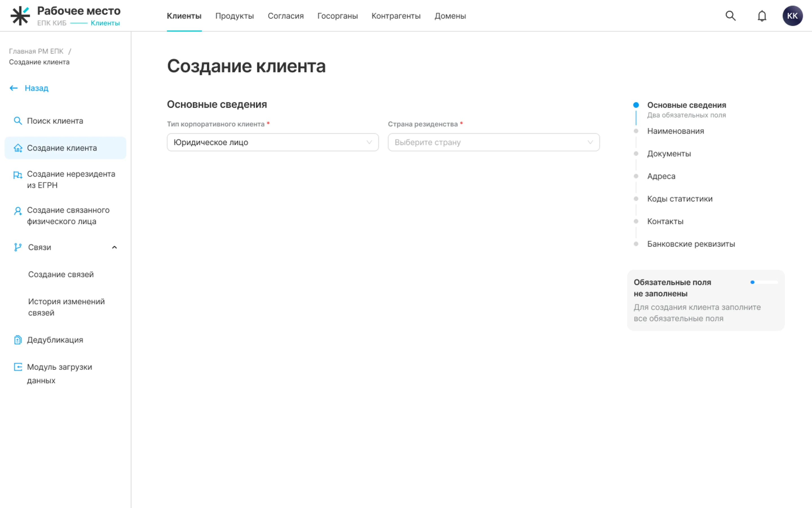The width and height of the screenshot is (812, 508).
Task: Switch to the Клиенты tab
Action: [x=184, y=16]
